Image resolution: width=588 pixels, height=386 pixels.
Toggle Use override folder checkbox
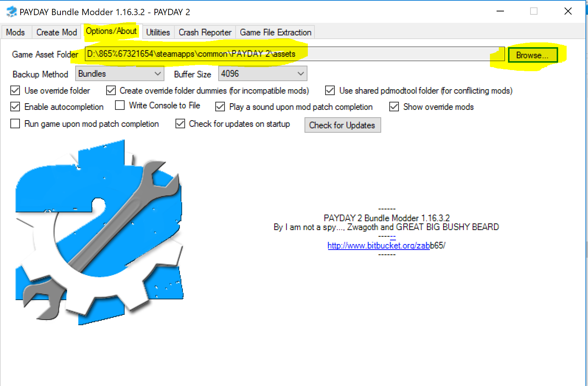(x=15, y=91)
